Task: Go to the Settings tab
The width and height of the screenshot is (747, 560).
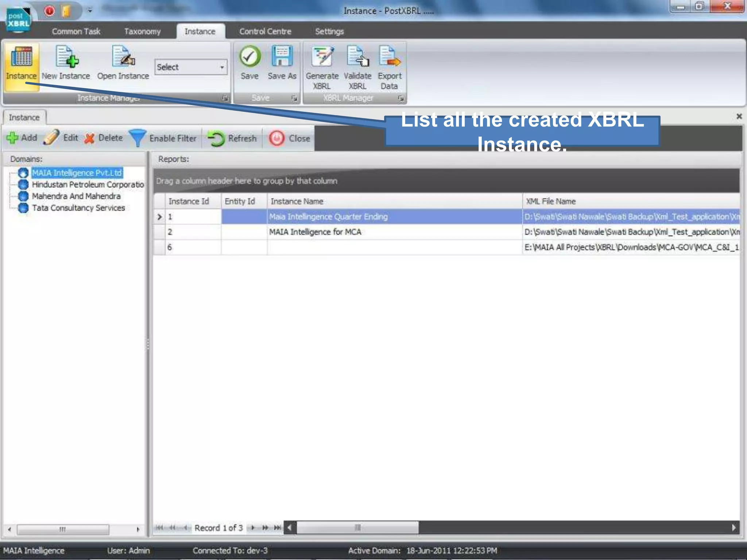Action: coord(329,31)
